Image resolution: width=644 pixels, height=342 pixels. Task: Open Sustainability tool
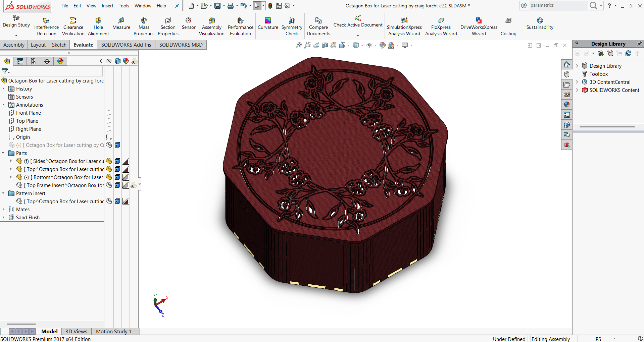[x=540, y=23]
